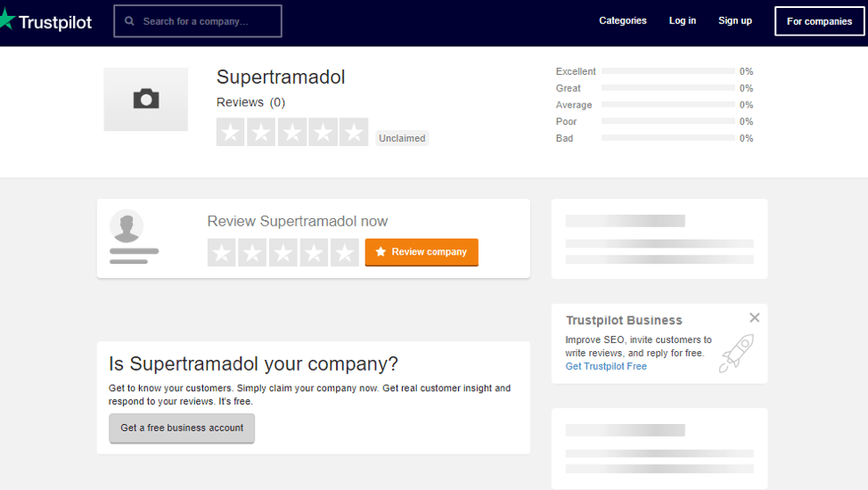Click Sign up in the header
The height and width of the screenshot is (490, 868).
coord(735,20)
